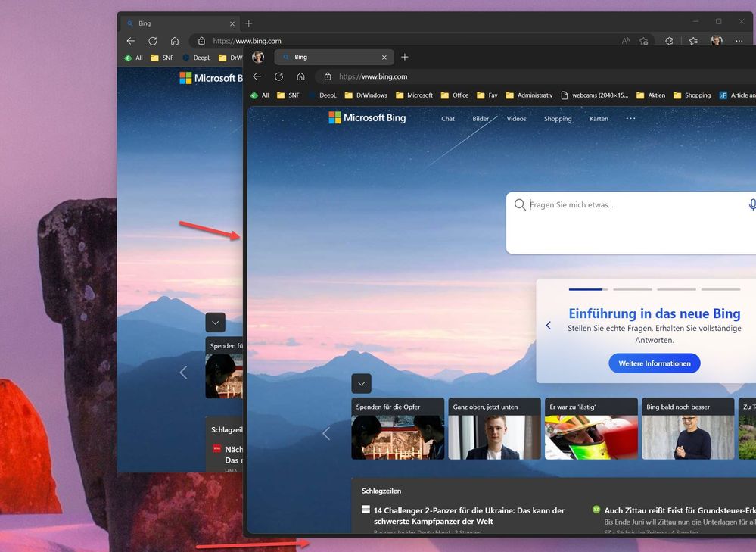Open Microsoft favorites folder in front window
Screen dimensions: 756x552
pyautogui.click(x=414, y=95)
